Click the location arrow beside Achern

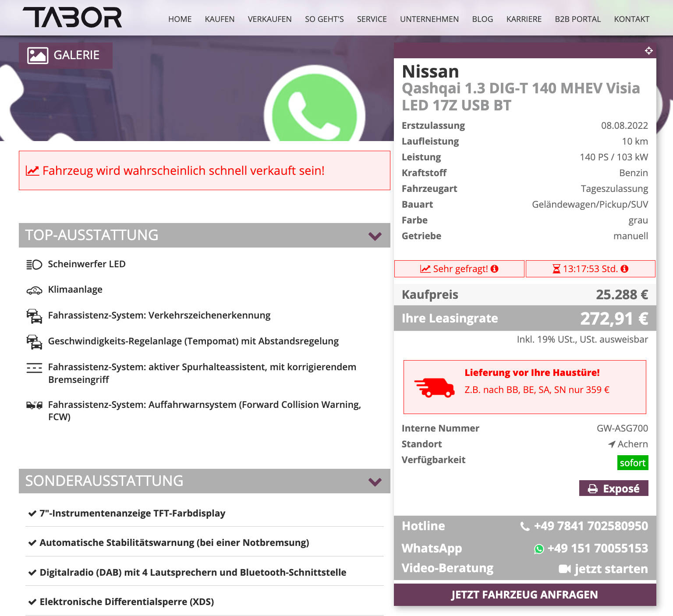coord(612,444)
